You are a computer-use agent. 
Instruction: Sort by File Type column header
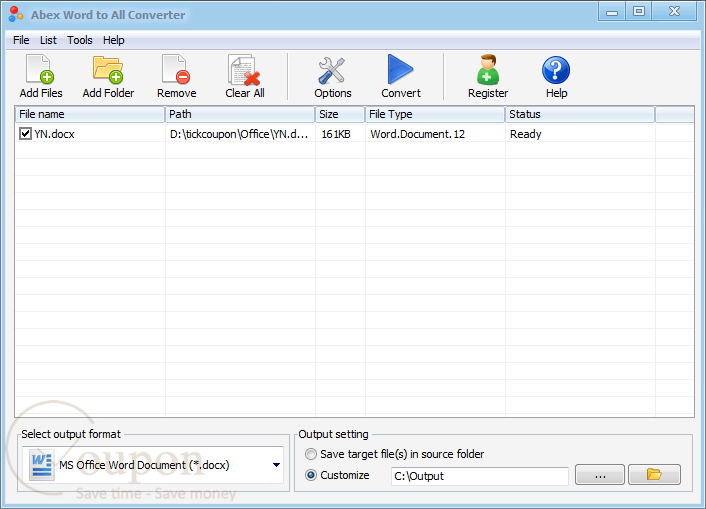435,114
